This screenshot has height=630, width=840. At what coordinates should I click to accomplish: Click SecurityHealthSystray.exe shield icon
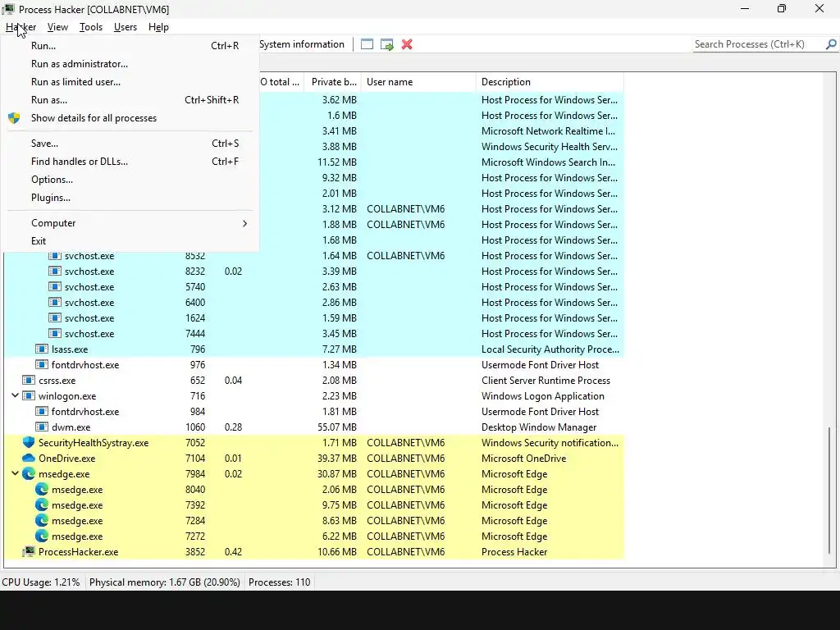[29, 442]
